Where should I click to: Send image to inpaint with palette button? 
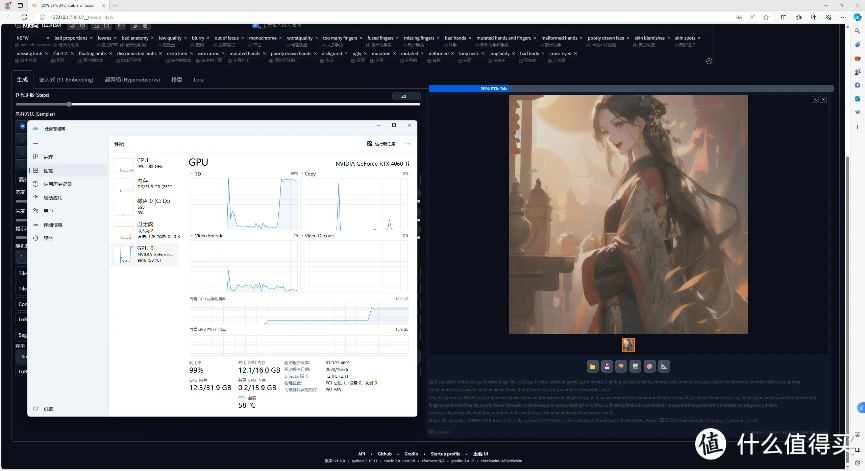(650, 366)
